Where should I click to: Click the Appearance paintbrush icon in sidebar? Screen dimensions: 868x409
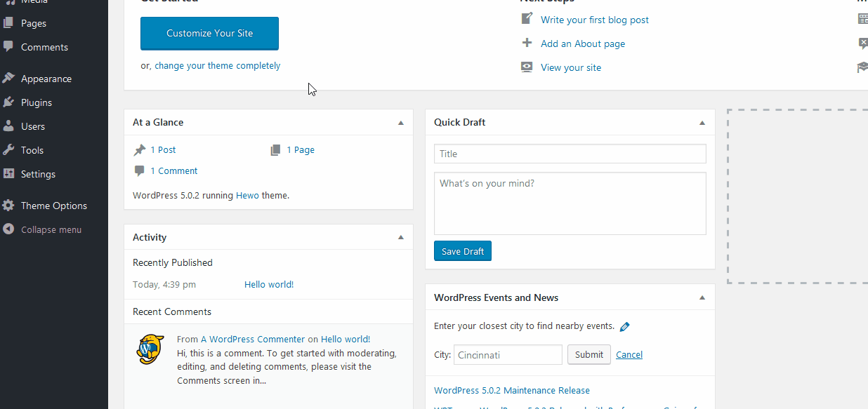8,79
